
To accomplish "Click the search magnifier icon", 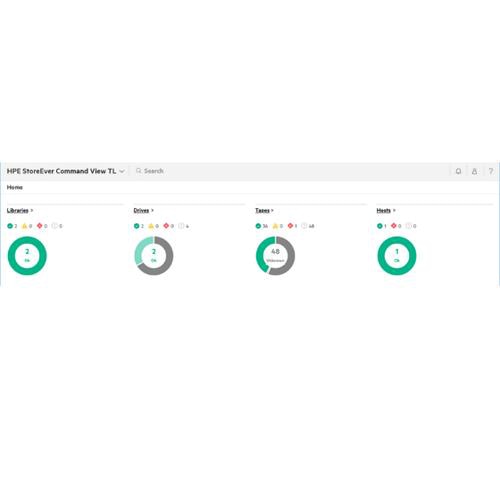I will point(139,171).
